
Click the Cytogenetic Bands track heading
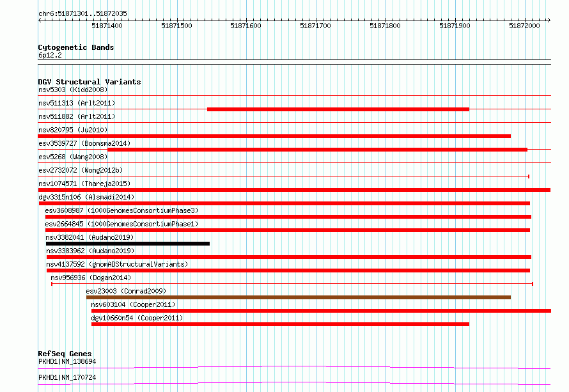pyautogui.click(x=76, y=47)
